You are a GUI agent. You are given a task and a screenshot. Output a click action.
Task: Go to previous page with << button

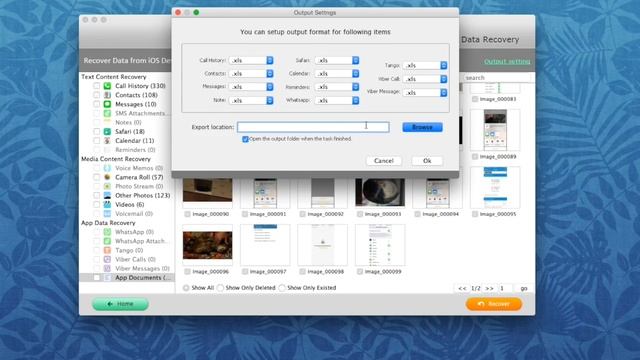(462, 288)
